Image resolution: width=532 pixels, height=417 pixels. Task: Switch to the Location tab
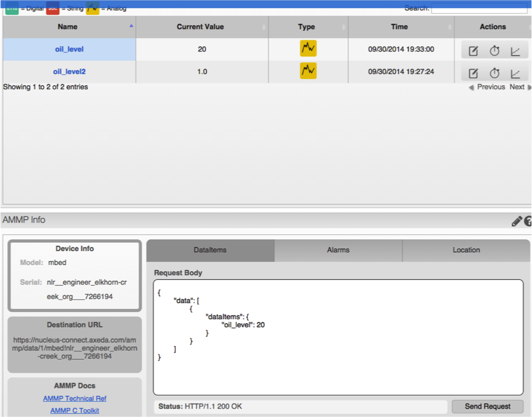[466, 250]
